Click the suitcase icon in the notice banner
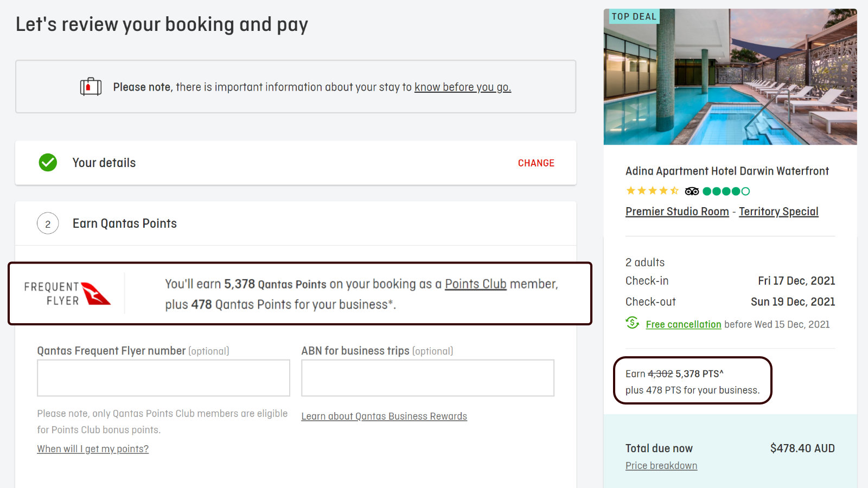The image size is (868, 488). [91, 87]
